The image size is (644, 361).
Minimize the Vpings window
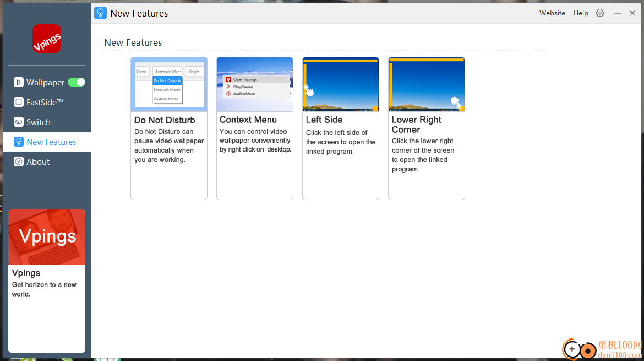pyautogui.click(x=617, y=13)
